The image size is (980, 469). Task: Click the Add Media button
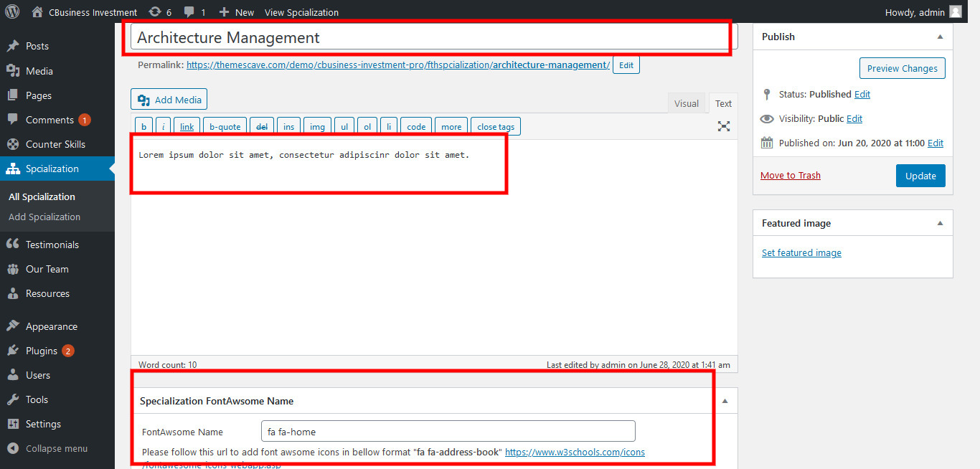169,100
